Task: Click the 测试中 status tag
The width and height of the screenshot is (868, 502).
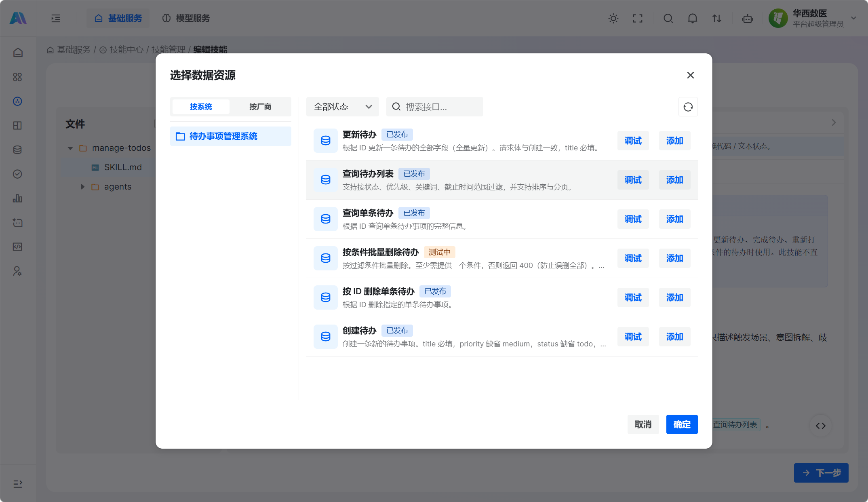Action: point(440,252)
